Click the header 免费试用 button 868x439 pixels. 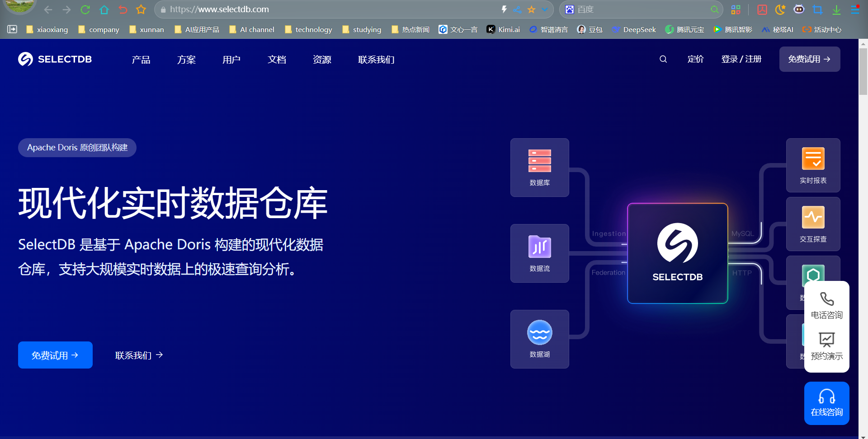coord(810,59)
